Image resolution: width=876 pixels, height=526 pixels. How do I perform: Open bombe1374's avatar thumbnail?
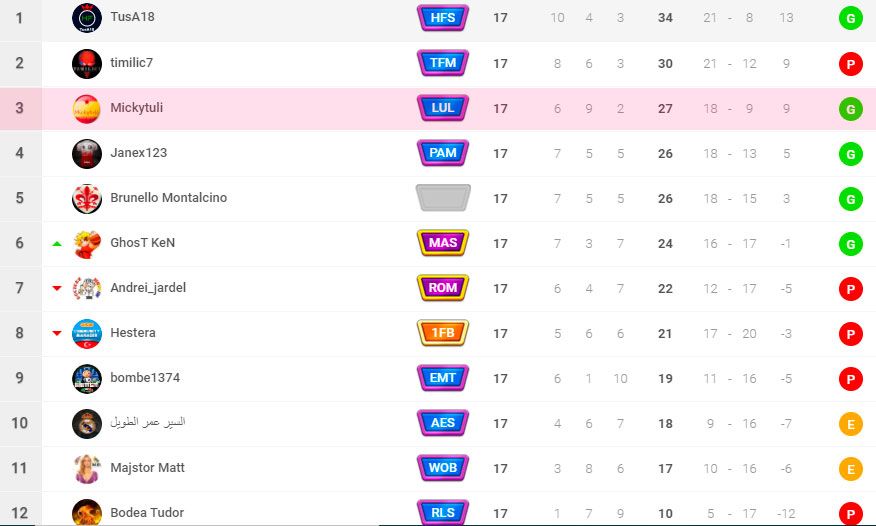87,379
